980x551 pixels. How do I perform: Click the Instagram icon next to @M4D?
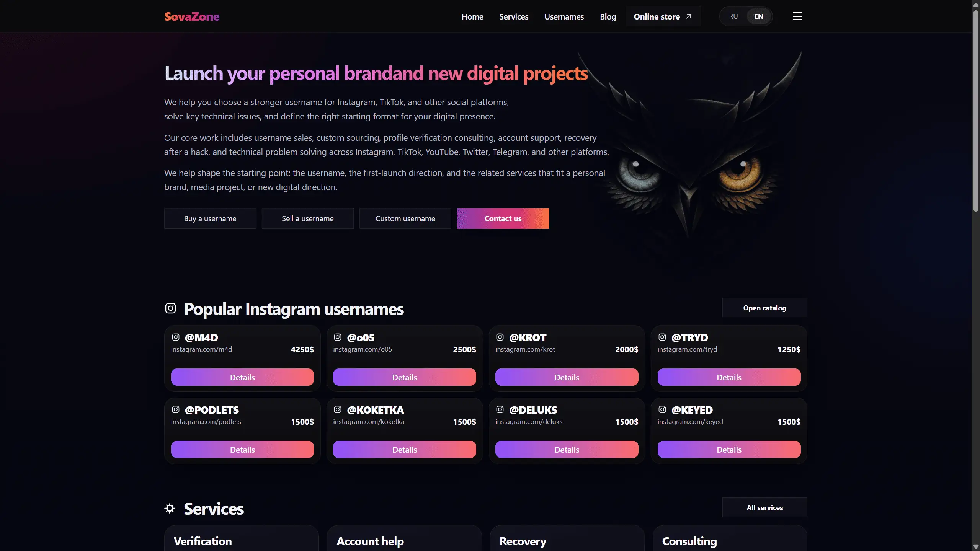(x=176, y=337)
